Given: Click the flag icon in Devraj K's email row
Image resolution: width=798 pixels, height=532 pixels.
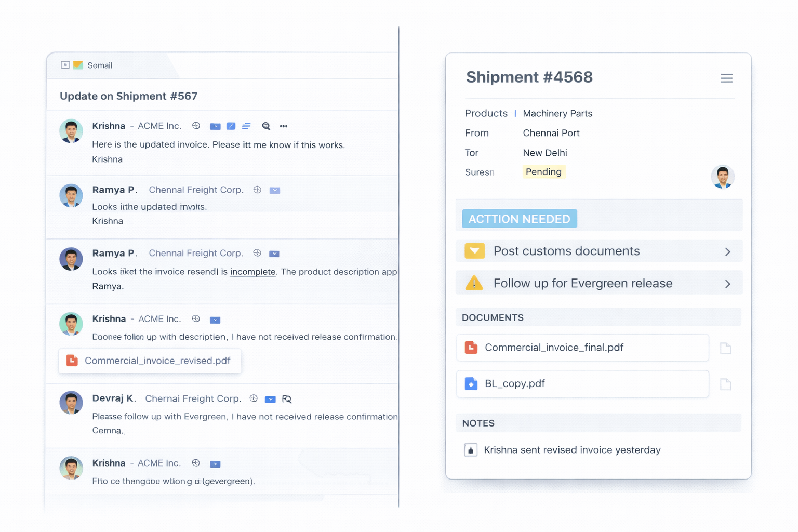Looking at the screenshot, I should 287,399.
